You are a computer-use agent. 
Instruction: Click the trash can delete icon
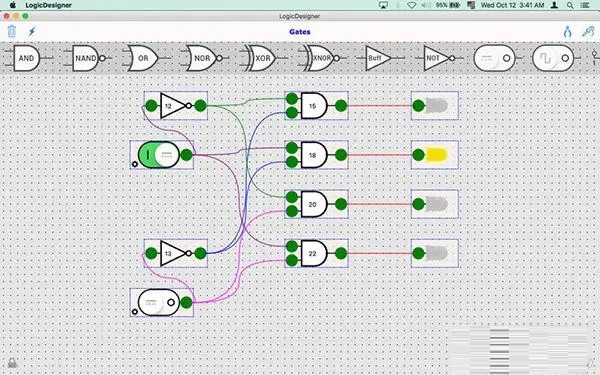pos(12,31)
